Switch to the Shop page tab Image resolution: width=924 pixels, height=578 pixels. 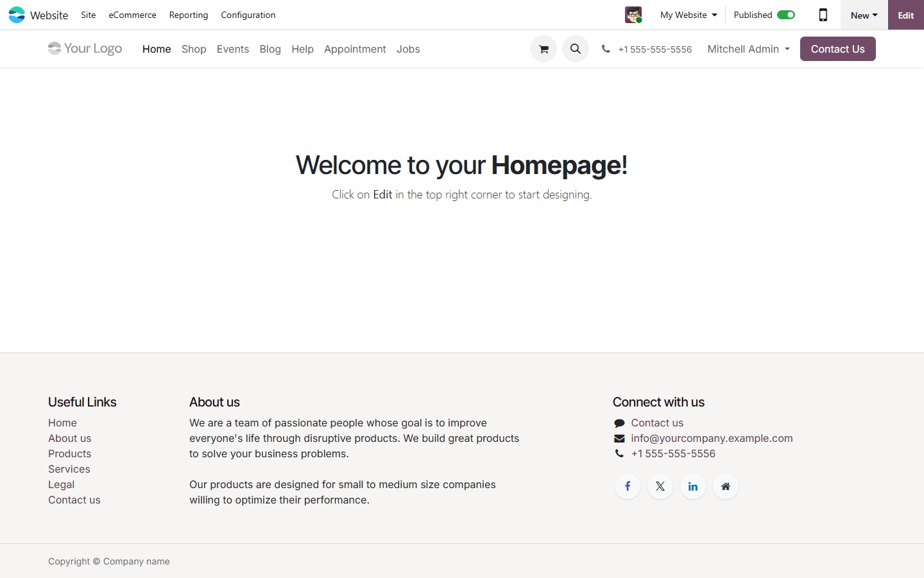(x=194, y=49)
